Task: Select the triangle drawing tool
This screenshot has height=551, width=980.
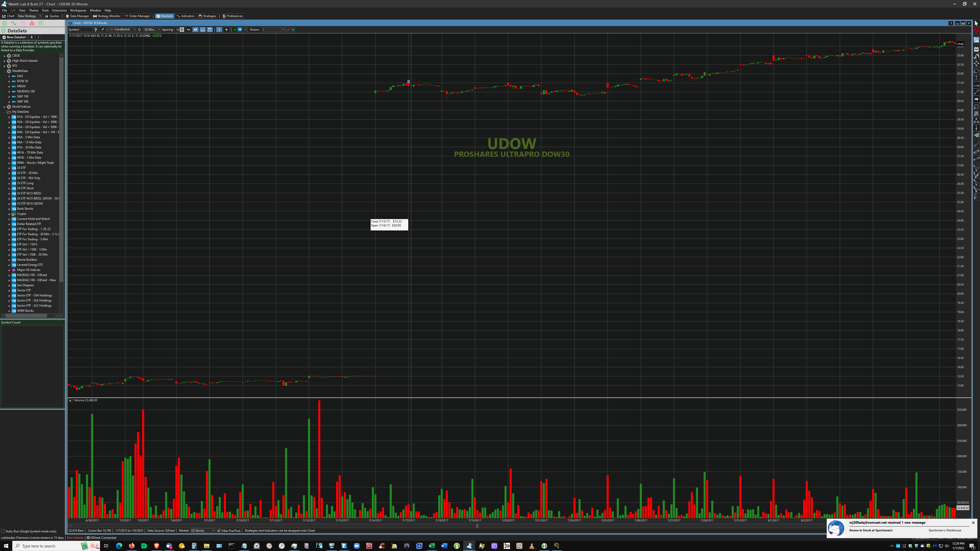Action: click(x=976, y=121)
